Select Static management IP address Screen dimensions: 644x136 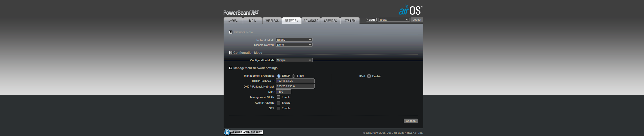point(293,76)
